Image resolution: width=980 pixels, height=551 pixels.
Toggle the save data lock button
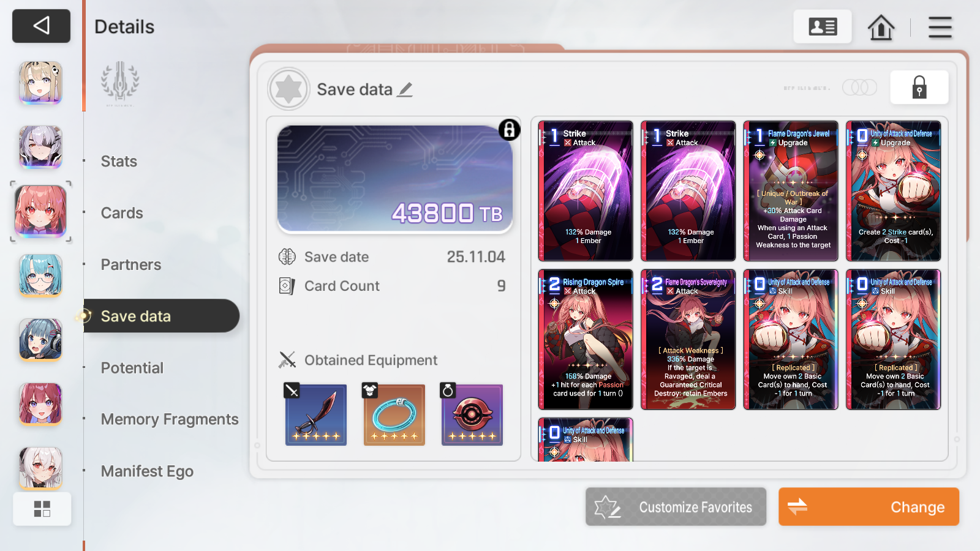[919, 87]
